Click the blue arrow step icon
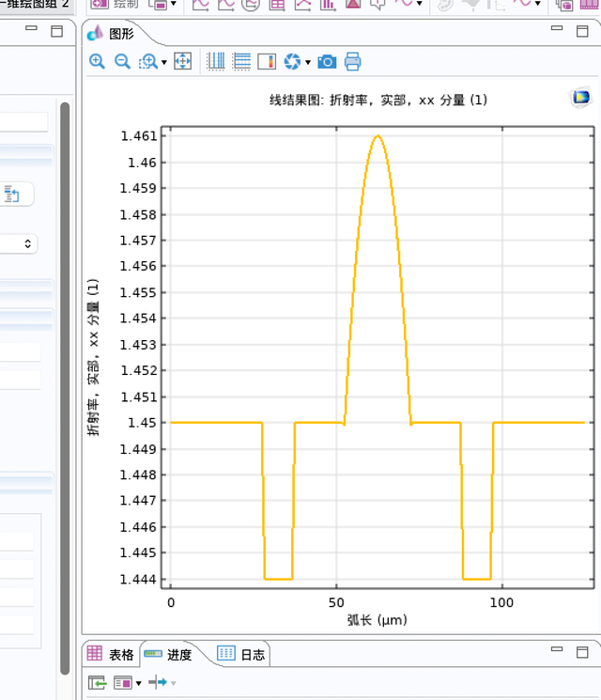 tap(158, 682)
